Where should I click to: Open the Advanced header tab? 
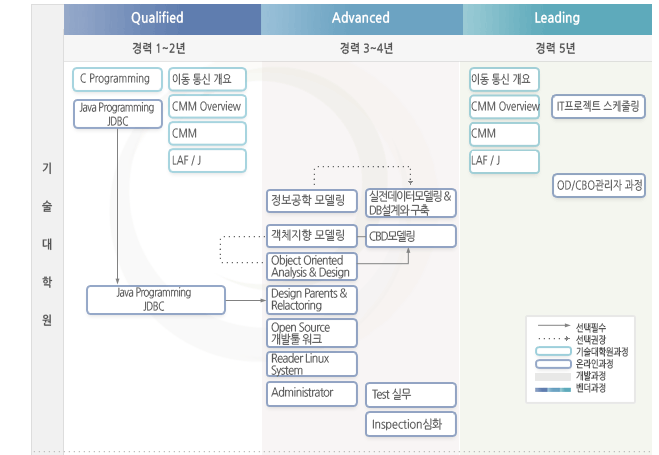coord(360,18)
